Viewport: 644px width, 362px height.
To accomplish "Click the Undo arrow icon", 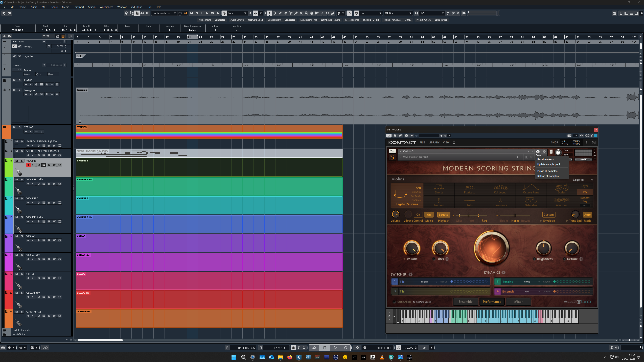I will point(4,13).
